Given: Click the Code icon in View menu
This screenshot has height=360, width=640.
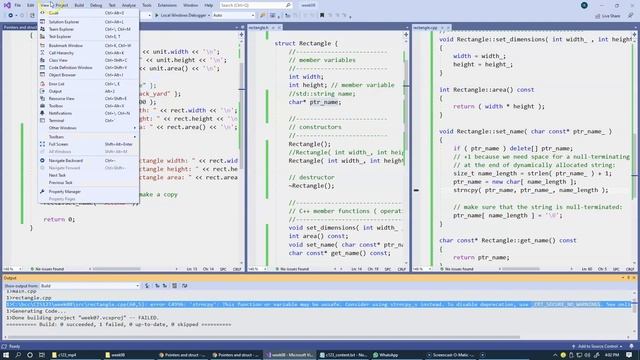Looking at the screenshot, I should [42, 13].
